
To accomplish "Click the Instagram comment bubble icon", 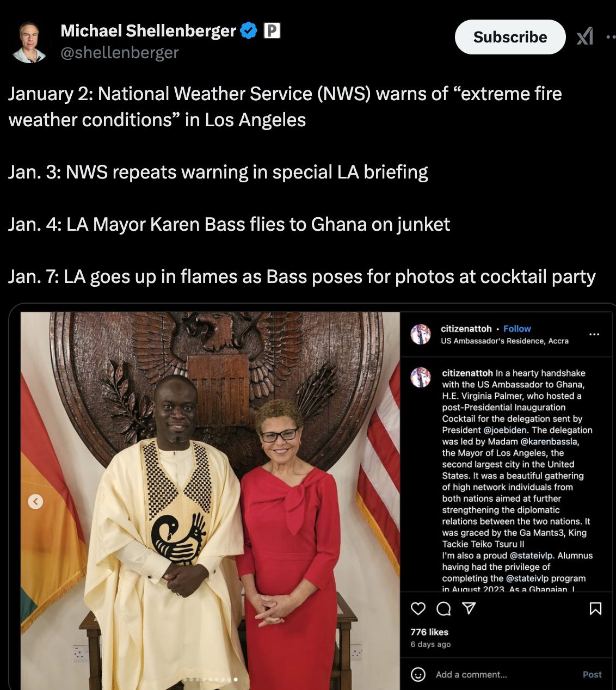I will [x=443, y=608].
